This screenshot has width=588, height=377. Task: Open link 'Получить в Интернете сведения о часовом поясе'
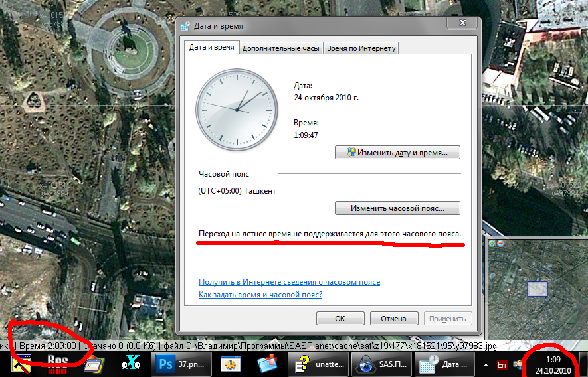click(289, 282)
